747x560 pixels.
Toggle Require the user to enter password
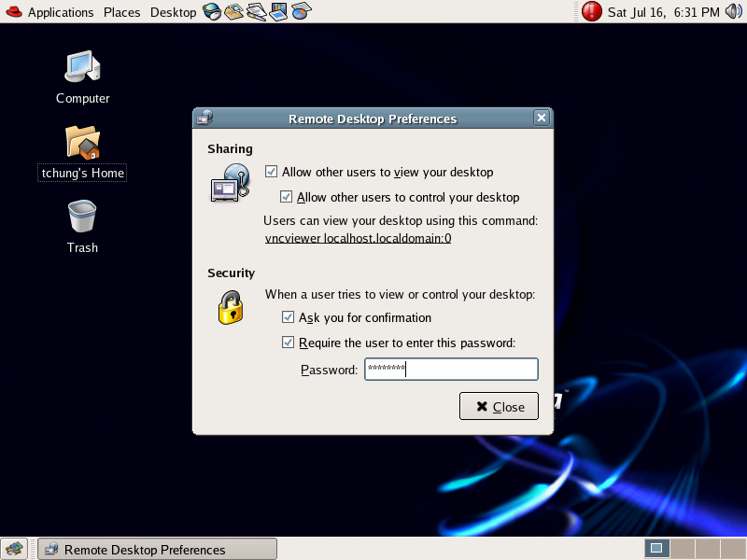[x=288, y=343]
